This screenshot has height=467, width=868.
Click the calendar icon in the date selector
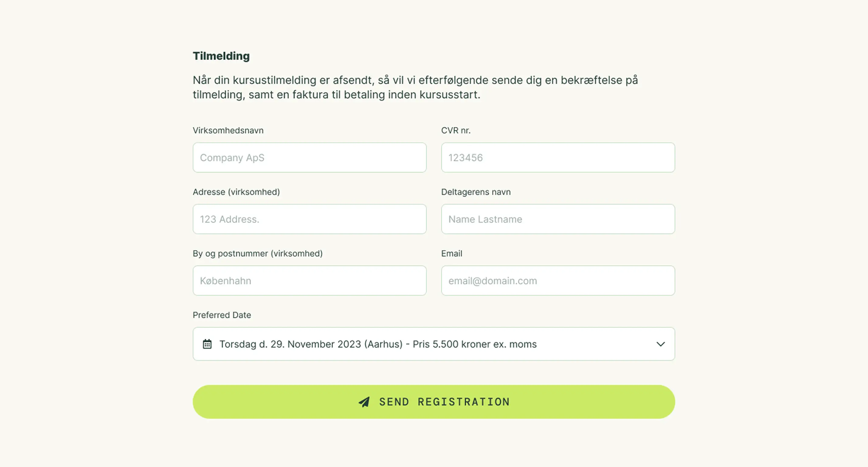click(207, 344)
